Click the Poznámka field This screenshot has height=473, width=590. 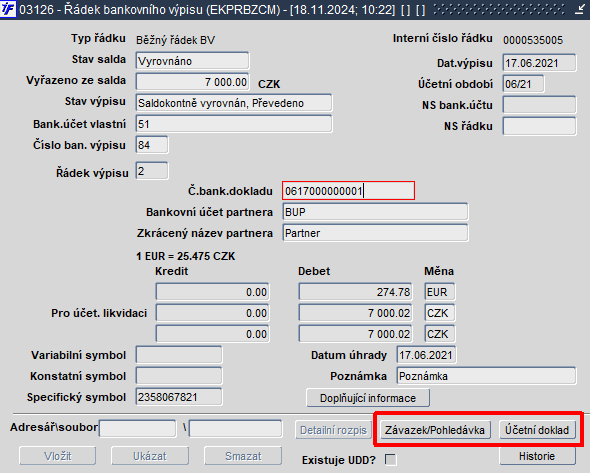tap(486, 376)
